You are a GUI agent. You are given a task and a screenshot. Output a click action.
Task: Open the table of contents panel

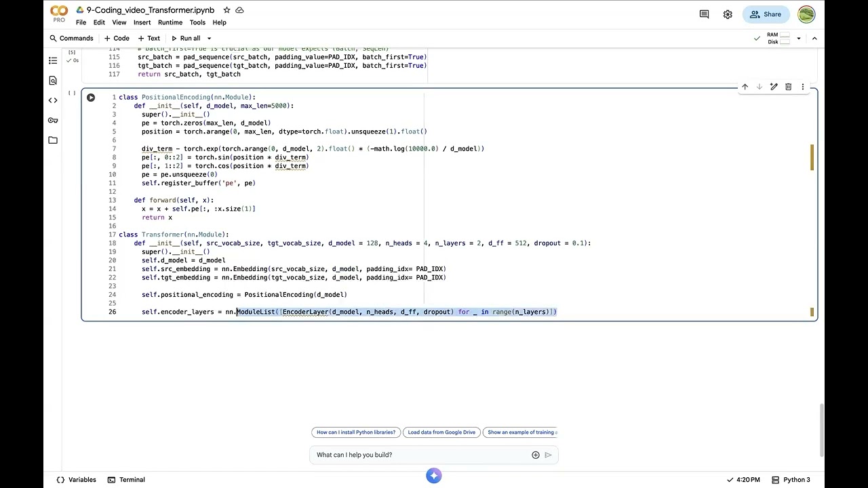53,60
